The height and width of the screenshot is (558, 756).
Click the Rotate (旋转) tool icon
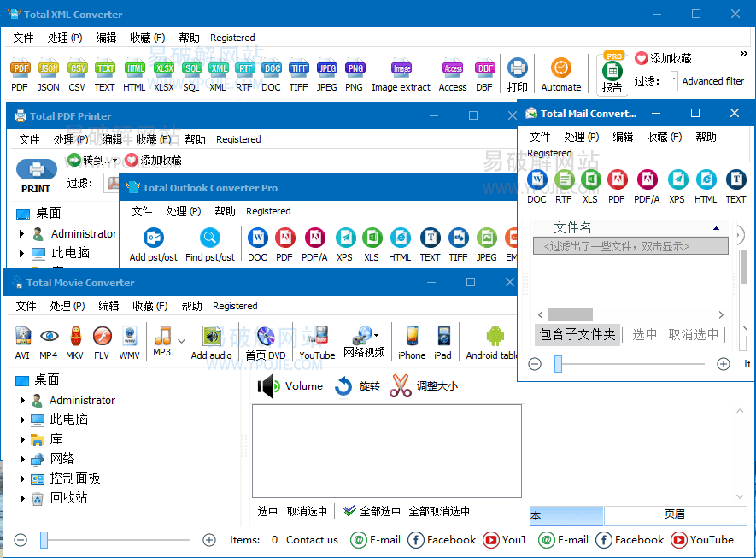(x=343, y=386)
